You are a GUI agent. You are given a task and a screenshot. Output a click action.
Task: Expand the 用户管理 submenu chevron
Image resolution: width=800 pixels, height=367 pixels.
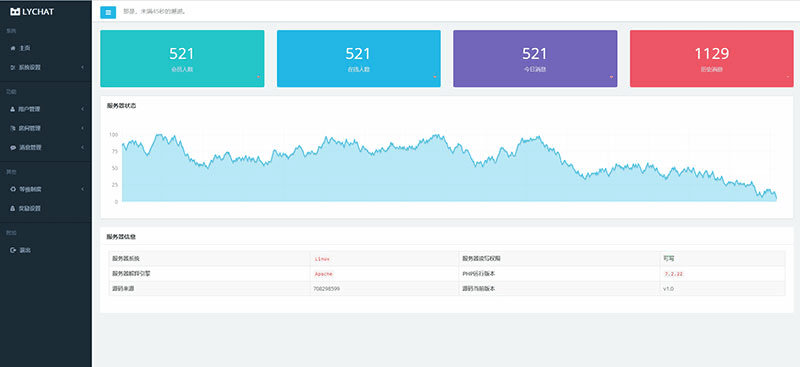click(82, 109)
